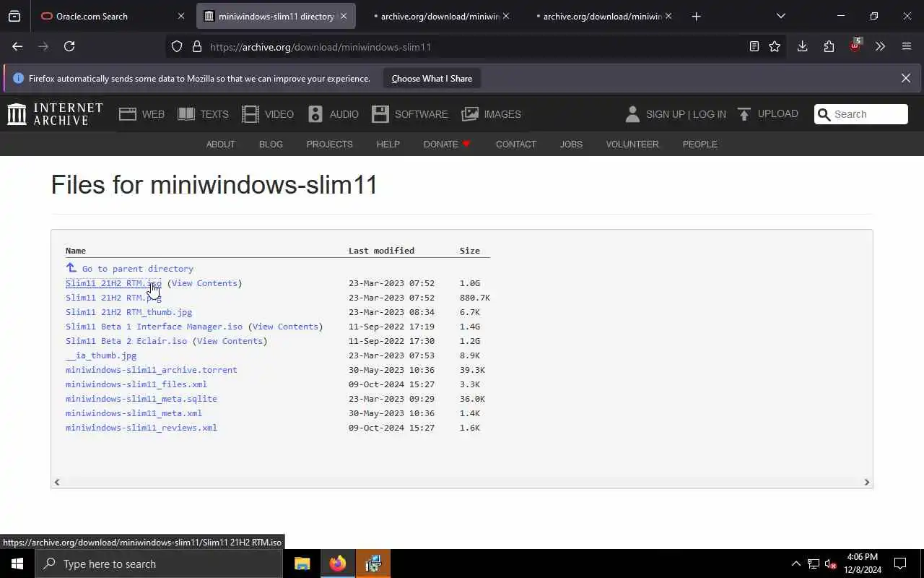This screenshot has height=578, width=924.
Task: Open JOBS menu item
Action: tap(571, 144)
